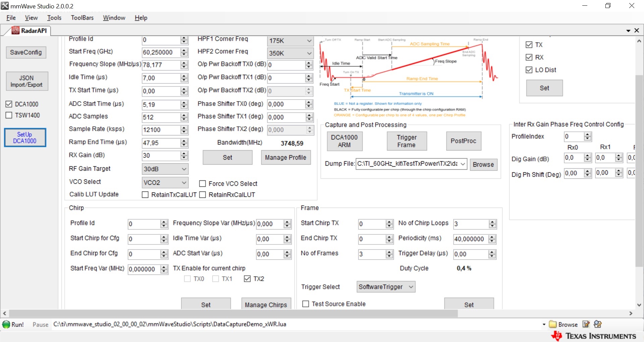The width and height of the screenshot is (644, 342).
Task: Enable RetainTxCalLUT option
Action: pyautogui.click(x=145, y=195)
